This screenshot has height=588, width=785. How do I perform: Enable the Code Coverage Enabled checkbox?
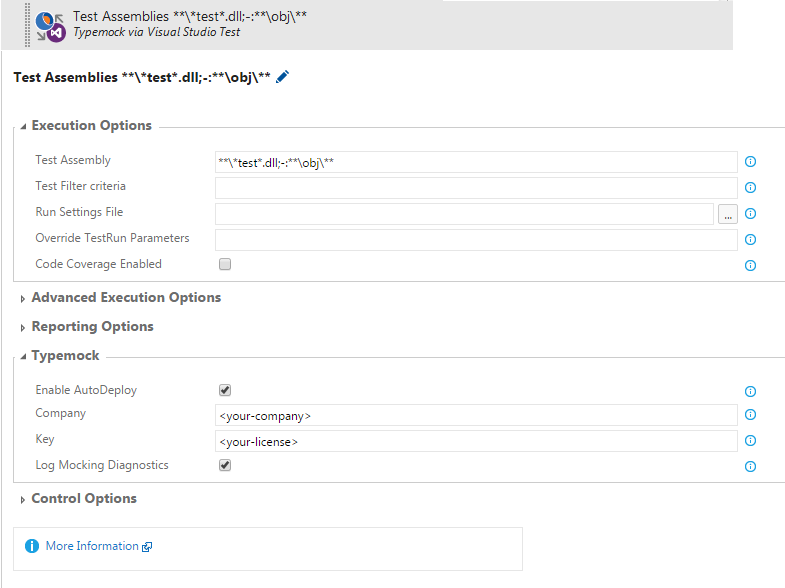point(225,265)
